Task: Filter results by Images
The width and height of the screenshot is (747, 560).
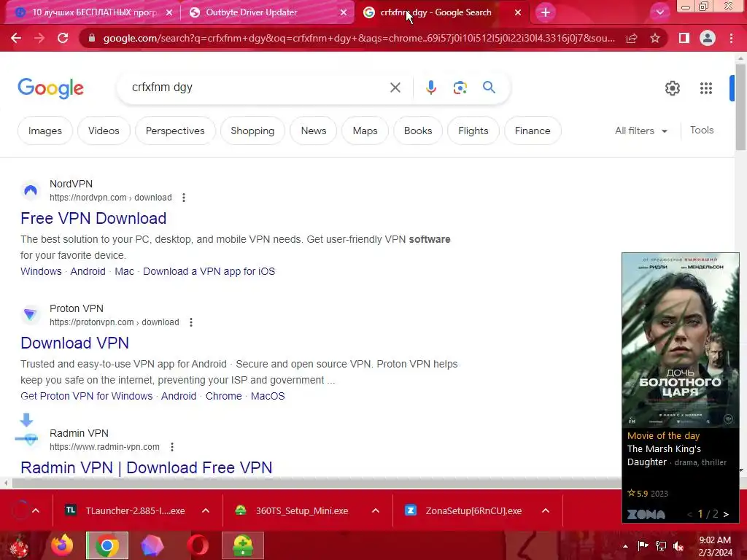Action: coord(45,131)
